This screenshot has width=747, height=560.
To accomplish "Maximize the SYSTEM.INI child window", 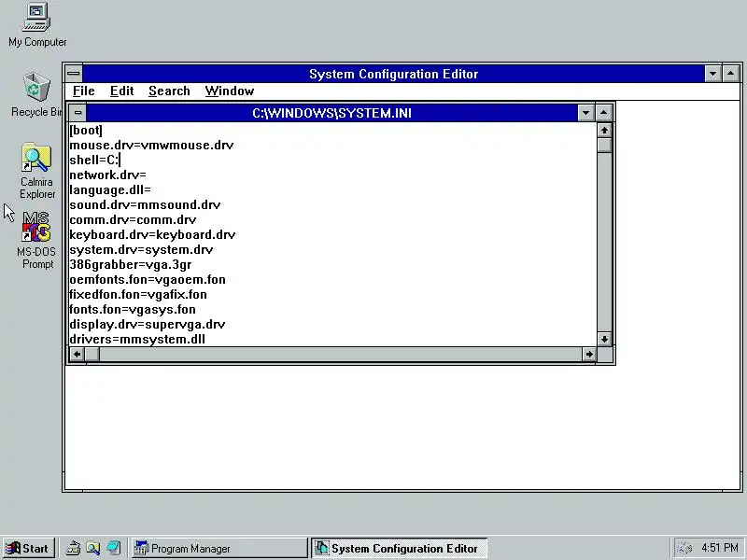I will point(603,113).
